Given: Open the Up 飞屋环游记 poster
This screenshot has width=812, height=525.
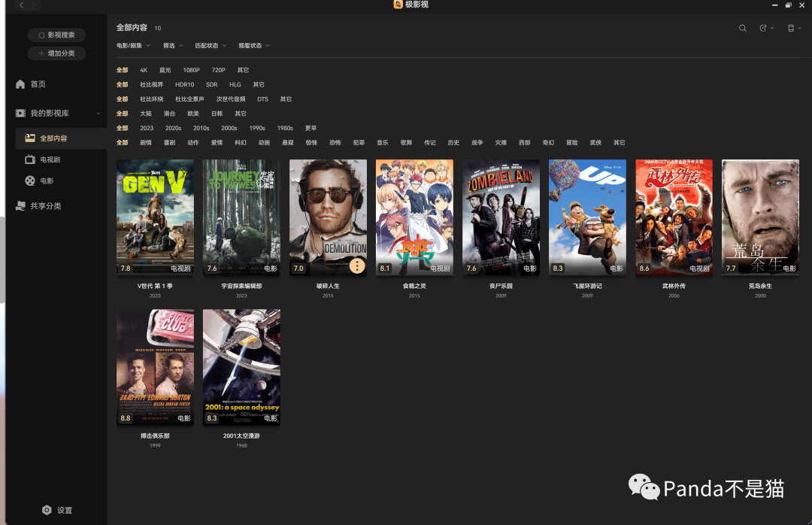Looking at the screenshot, I should [587, 217].
